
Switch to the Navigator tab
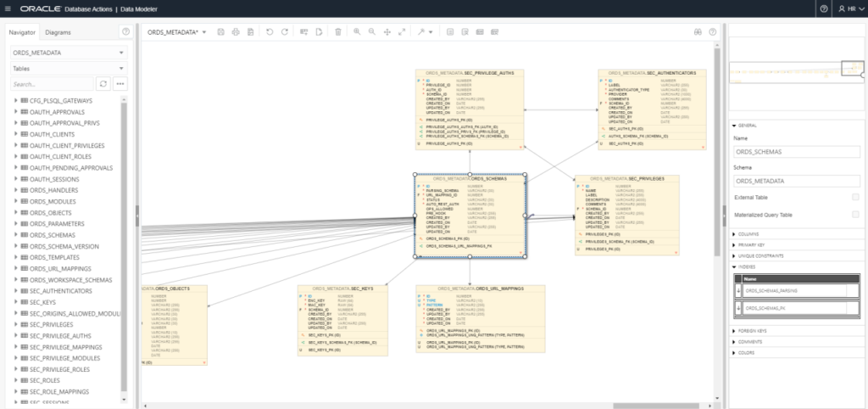21,32
